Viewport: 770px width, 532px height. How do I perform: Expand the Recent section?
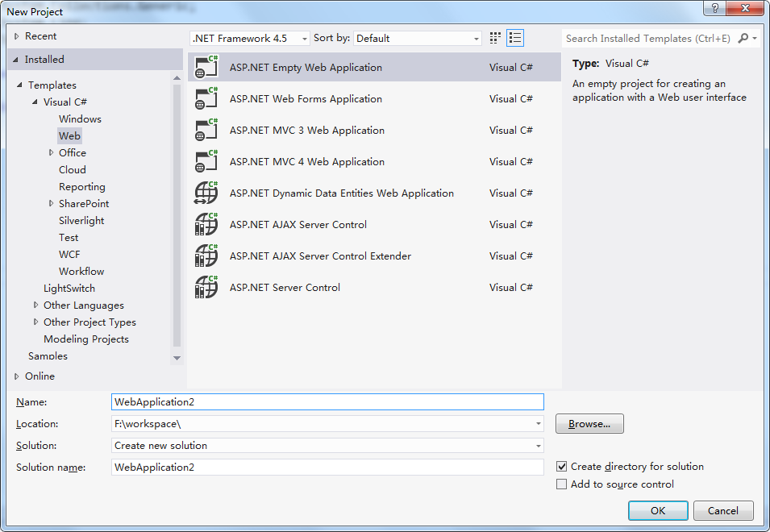click(x=17, y=35)
